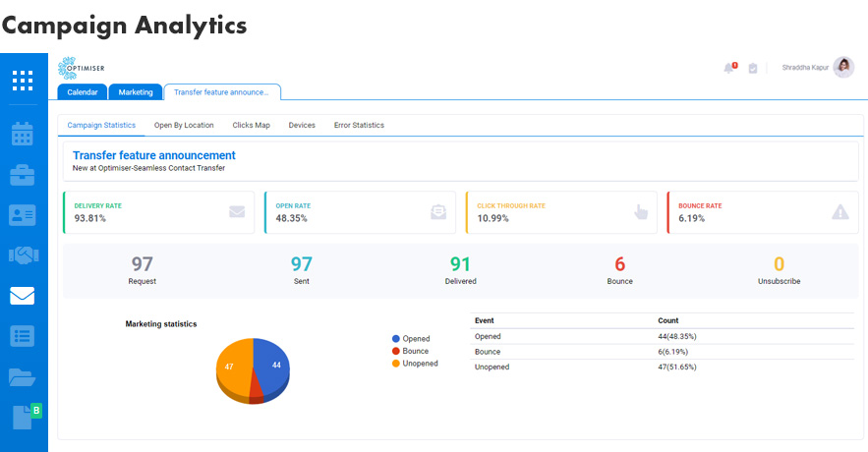Open the calendar icon in the sidebar
Screen dimensions: 868x452
click(23, 135)
